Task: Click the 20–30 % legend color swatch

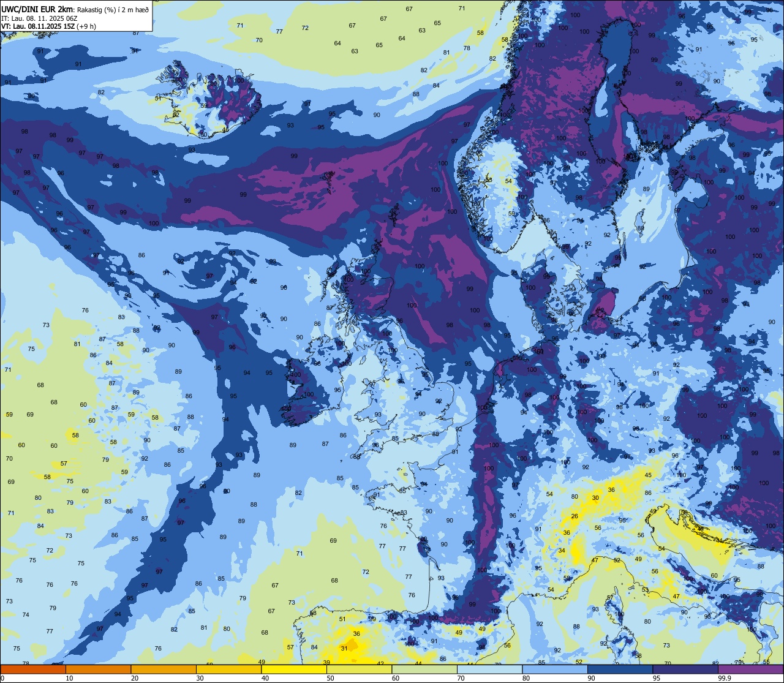Action: pyautogui.click(x=164, y=670)
